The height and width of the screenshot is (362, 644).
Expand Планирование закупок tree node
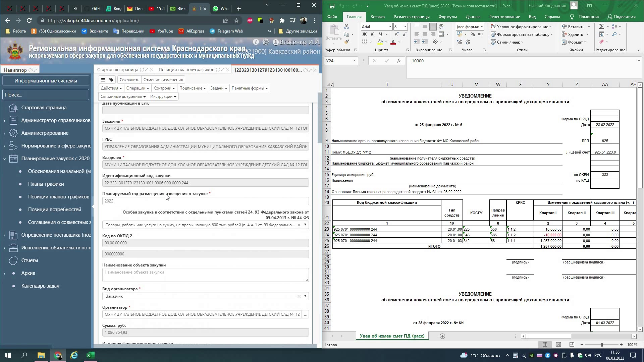pyautogui.click(x=4, y=159)
